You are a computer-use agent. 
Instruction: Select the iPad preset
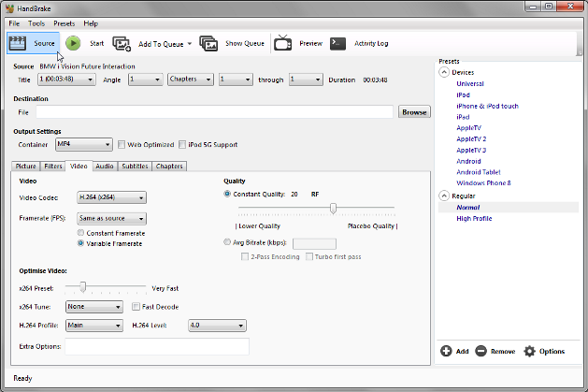(x=463, y=117)
